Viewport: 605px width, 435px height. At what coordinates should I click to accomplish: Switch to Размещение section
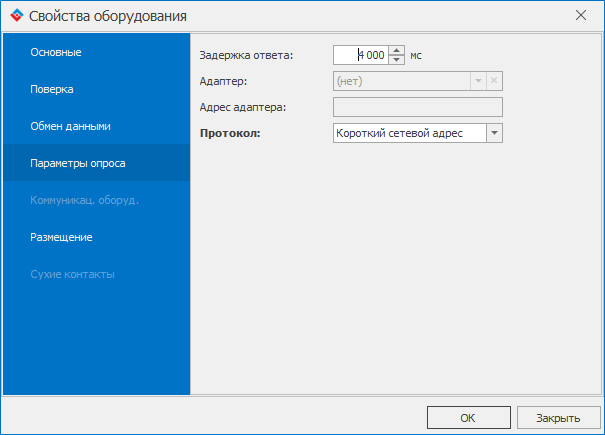point(96,237)
